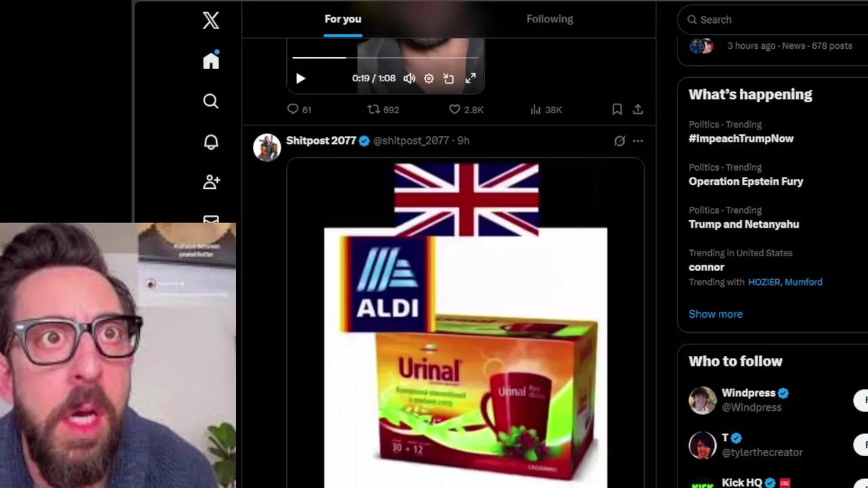Screen dimensions: 868x488
Task: Open Windpress avatar image
Action: (703, 400)
